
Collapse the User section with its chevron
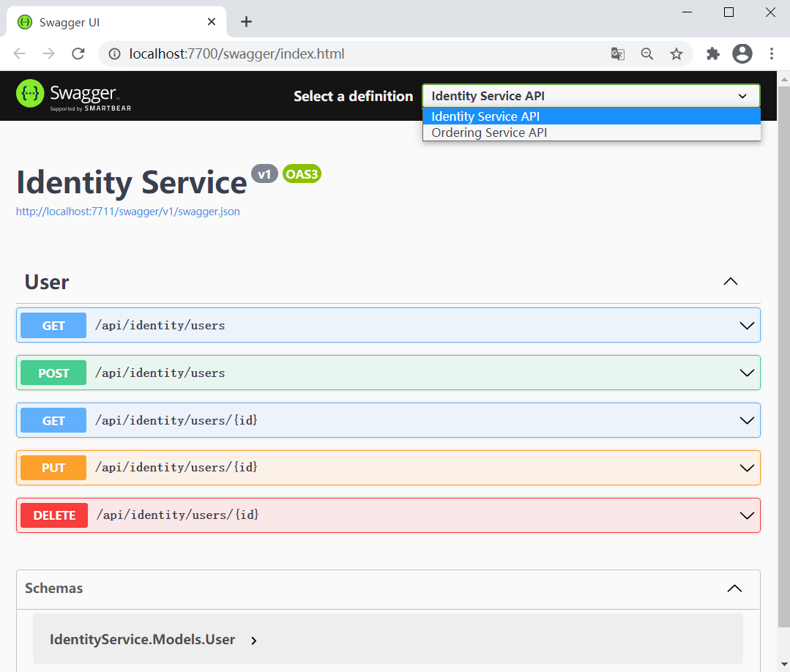(730, 282)
